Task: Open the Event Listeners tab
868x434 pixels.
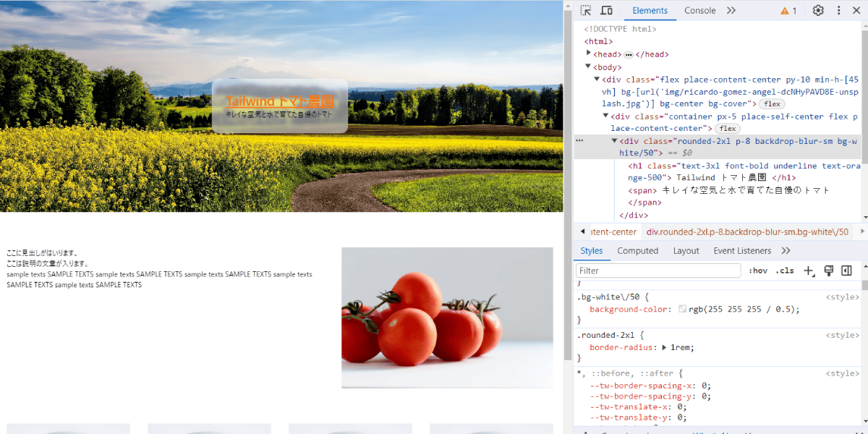Action: point(742,251)
